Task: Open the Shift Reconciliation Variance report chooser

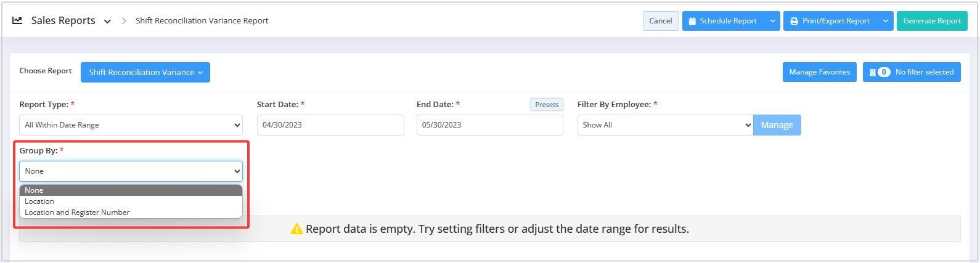Action: 145,72
